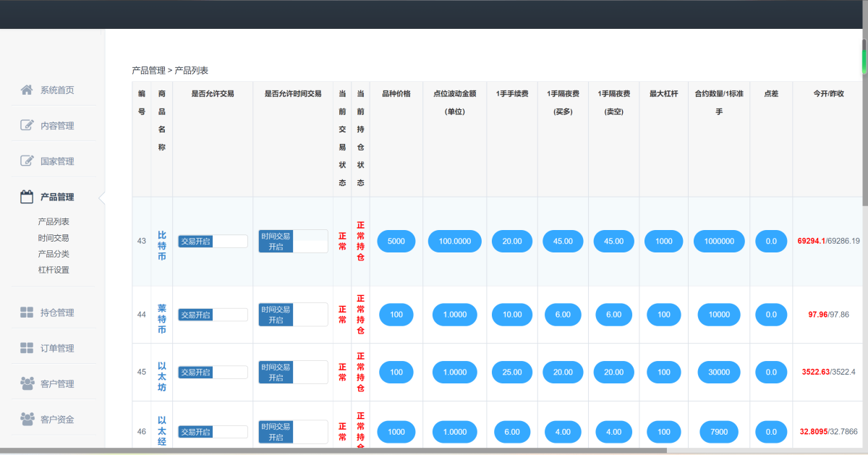Open the 杠杆设置 submenu item
The width and height of the screenshot is (868, 455).
tap(54, 270)
